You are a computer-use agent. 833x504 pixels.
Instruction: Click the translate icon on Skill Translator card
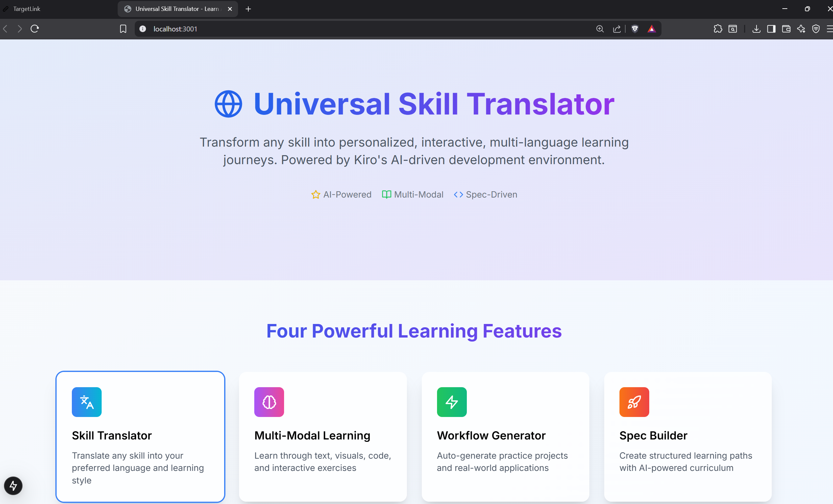(86, 402)
